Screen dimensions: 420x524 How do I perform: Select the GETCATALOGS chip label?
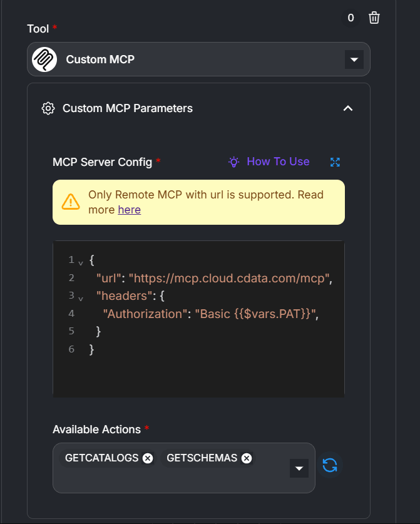101,458
